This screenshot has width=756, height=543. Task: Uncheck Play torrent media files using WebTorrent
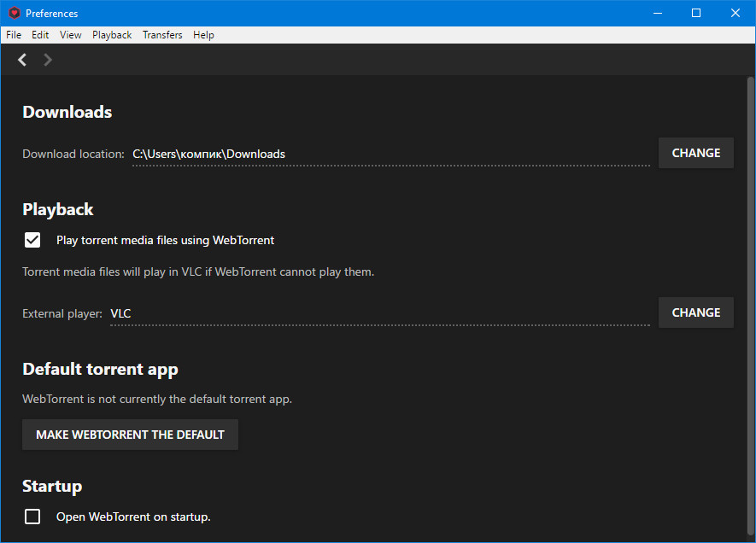click(x=32, y=240)
